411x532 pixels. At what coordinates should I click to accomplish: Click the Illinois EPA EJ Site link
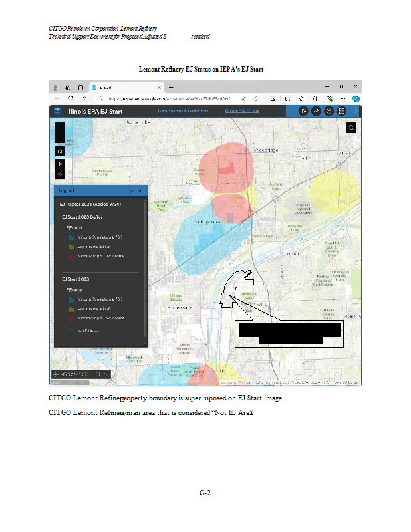pyautogui.click(x=242, y=111)
